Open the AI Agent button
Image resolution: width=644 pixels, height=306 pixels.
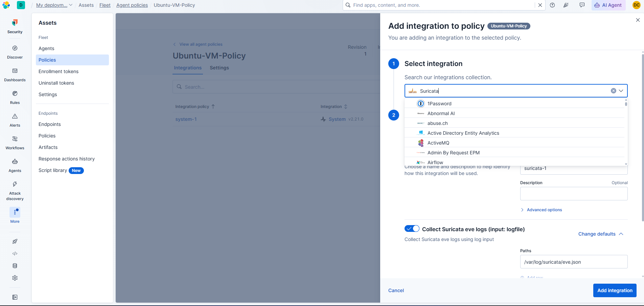click(x=608, y=5)
